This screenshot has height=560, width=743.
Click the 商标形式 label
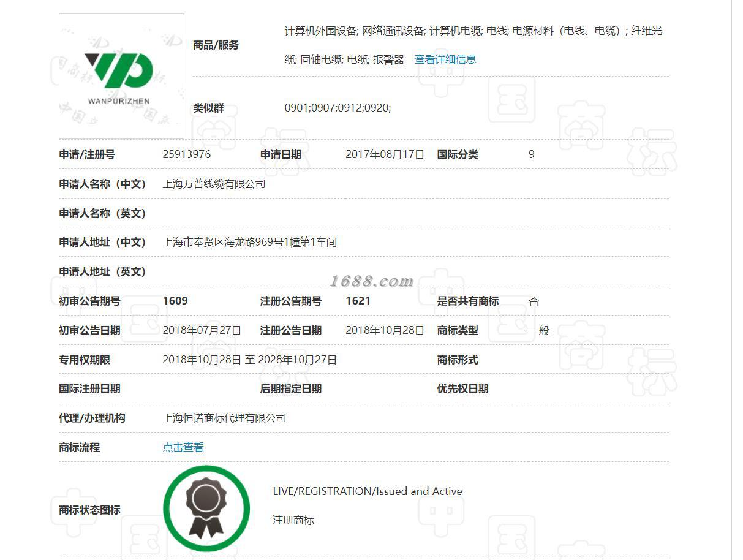tap(458, 360)
